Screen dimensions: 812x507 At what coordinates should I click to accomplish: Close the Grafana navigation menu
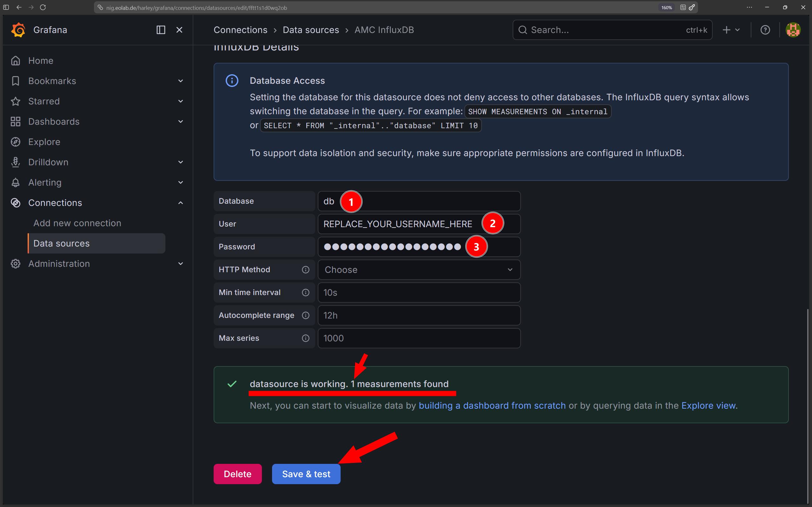pos(179,30)
